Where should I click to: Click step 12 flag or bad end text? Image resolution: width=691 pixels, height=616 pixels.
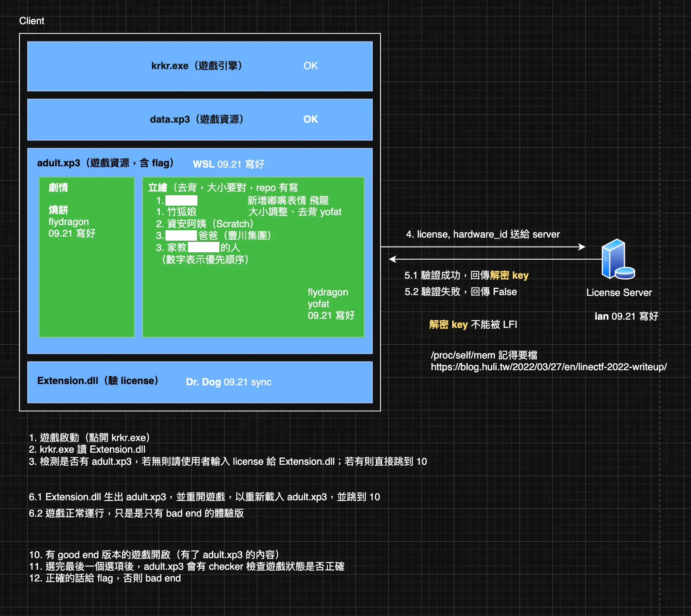(105, 578)
